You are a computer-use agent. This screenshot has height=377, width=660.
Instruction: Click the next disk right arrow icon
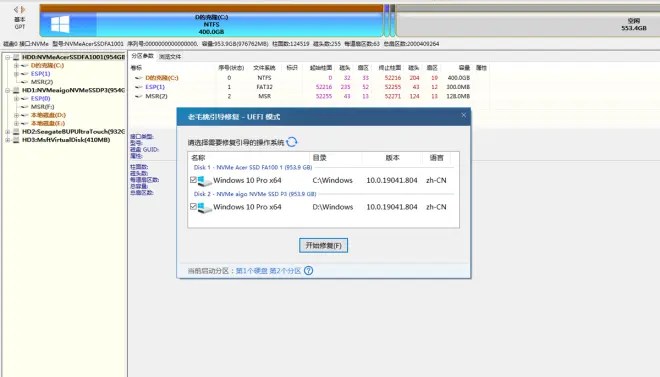pyautogui.click(x=23, y=9)
